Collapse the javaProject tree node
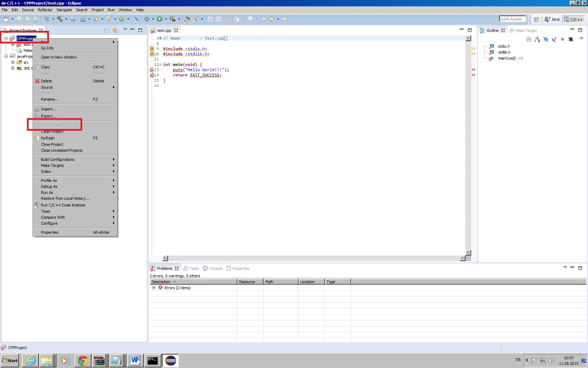The width and height of the screenshot is (588, 368). point(6,56)
